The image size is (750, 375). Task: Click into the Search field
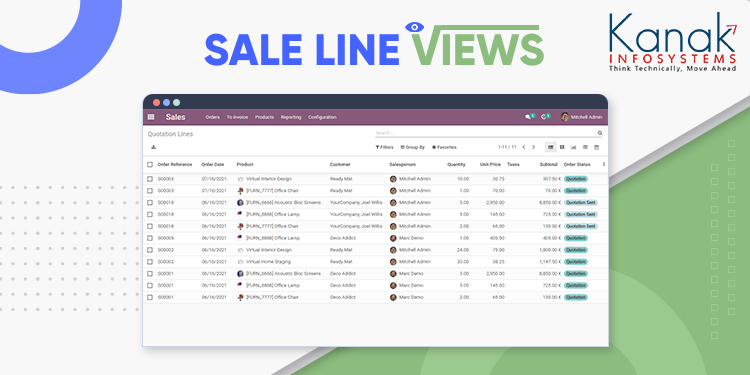[485, 133]
